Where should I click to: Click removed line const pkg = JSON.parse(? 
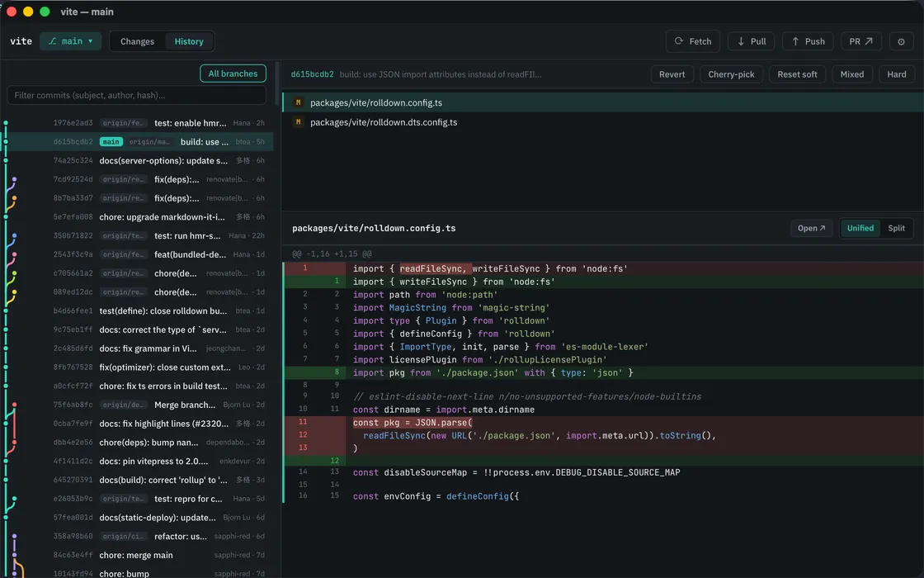coord(603,422)
